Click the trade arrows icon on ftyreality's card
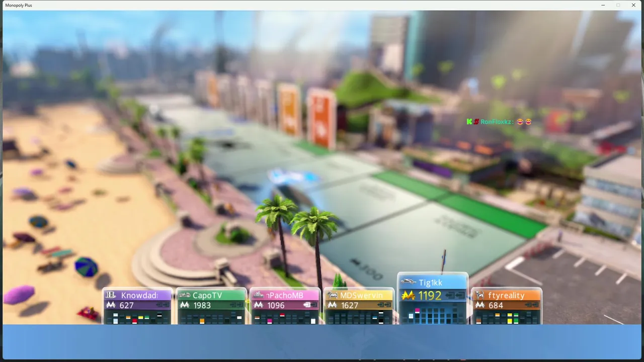Screen dimensions: 644x362 click(532, 305)
